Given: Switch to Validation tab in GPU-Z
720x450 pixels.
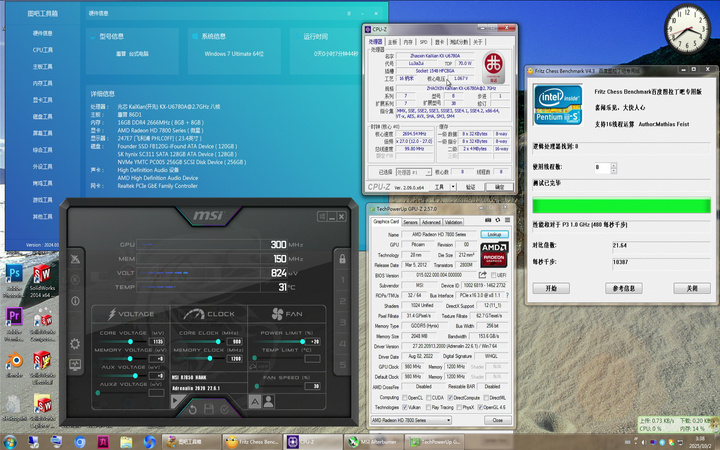Looking at the screenshot, I should pyautogui.click(x=453, y=222).
